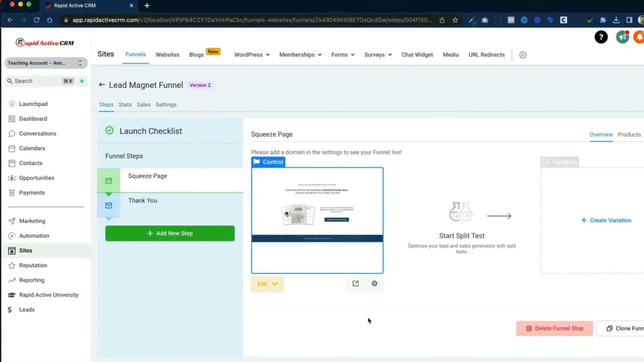Click the Version 2 badge
The height and width of the screenshot is (362, 644).
200,85
